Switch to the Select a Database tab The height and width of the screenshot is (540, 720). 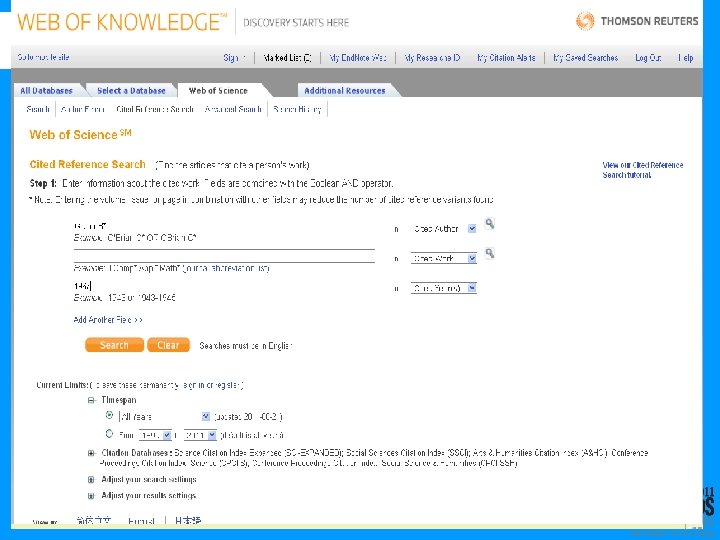tap(131, 90)
